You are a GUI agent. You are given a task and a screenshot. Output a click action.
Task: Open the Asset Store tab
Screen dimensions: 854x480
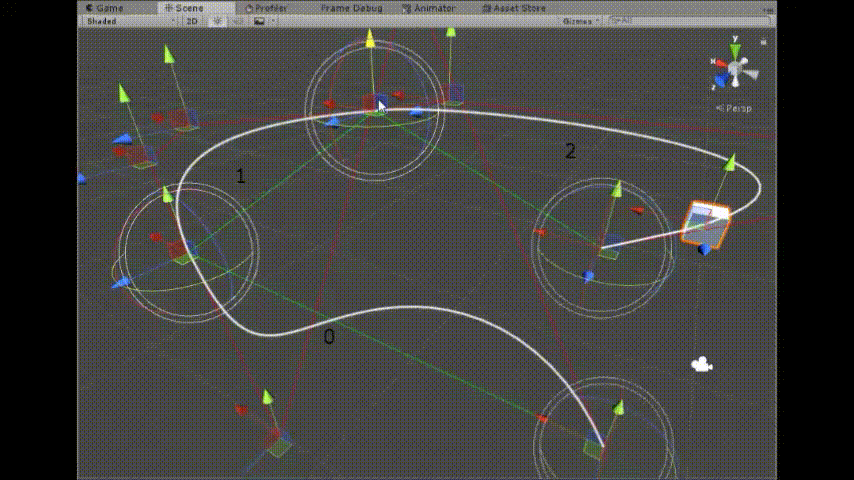tap(514, 8)
